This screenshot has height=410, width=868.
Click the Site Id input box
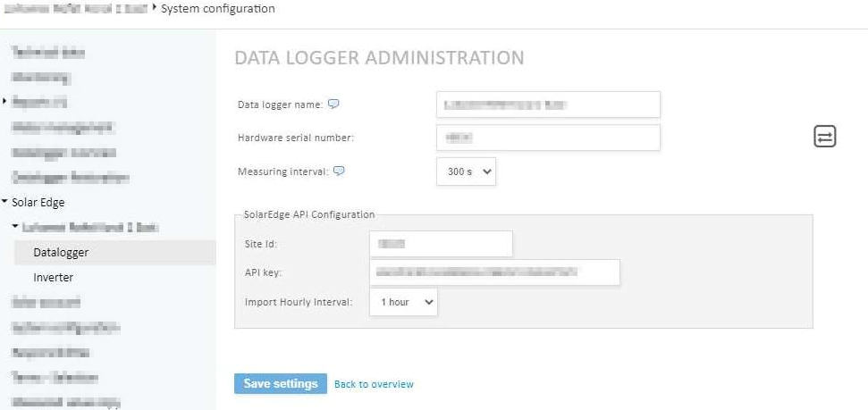coord(441,243)
